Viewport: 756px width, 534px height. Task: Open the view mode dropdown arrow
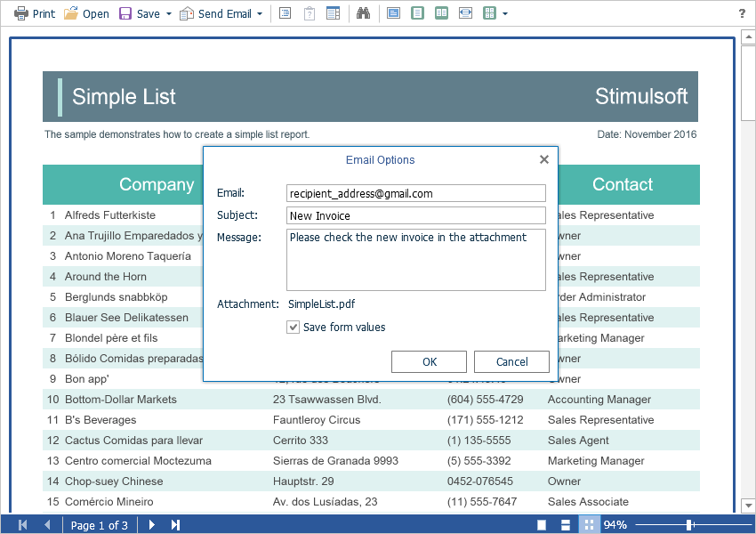point(505,13)
